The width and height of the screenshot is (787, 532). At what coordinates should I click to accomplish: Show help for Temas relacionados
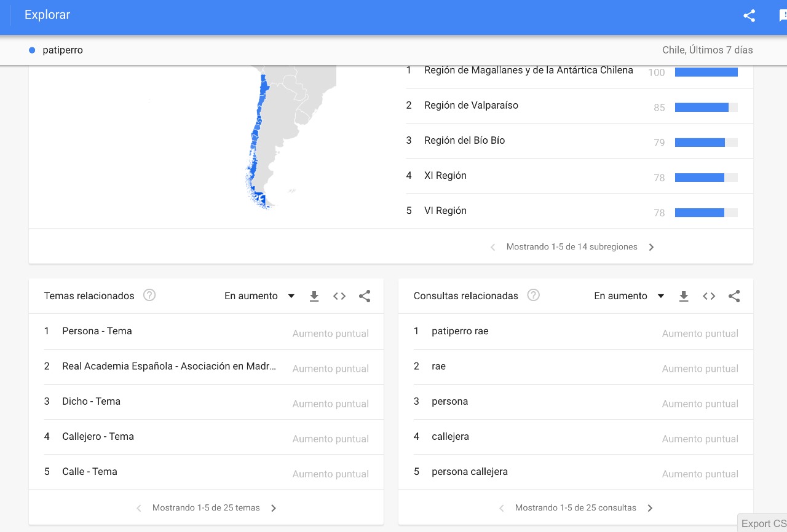click(149, 295)
